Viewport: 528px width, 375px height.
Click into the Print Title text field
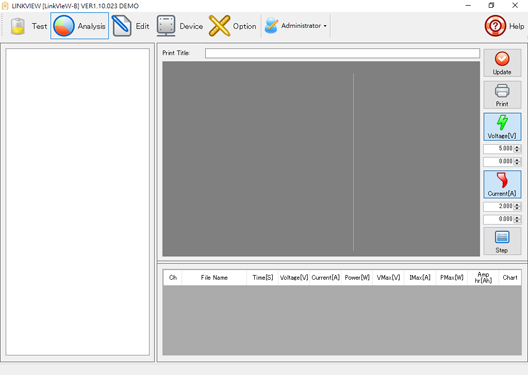[x=342, y=53]
